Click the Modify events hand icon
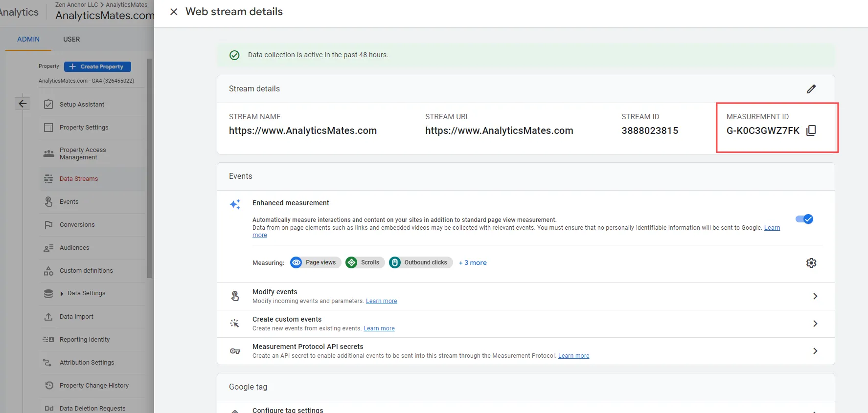The height and width of the screenshot is (413, 868). point(235,296)
